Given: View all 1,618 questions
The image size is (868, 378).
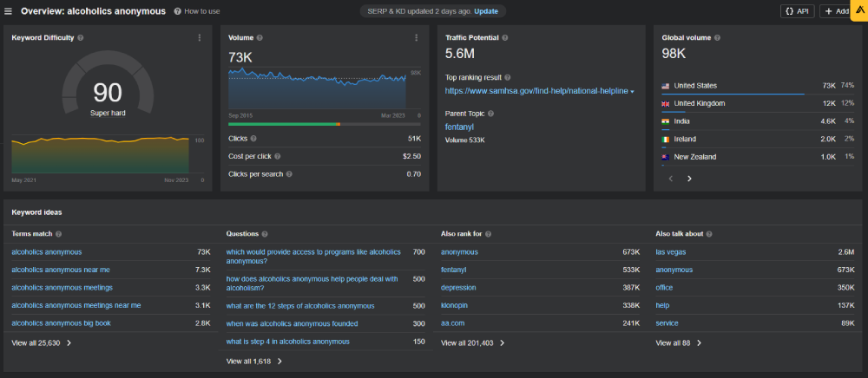Looking at the screenshot, I should click(x=254, y=362).
